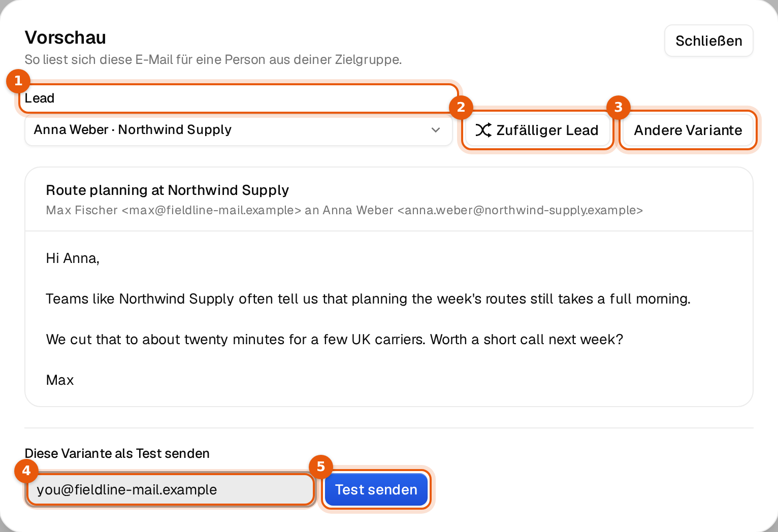Click the paragraph about twenty minutes for UK carriers
778x532 pixels.
335,340
